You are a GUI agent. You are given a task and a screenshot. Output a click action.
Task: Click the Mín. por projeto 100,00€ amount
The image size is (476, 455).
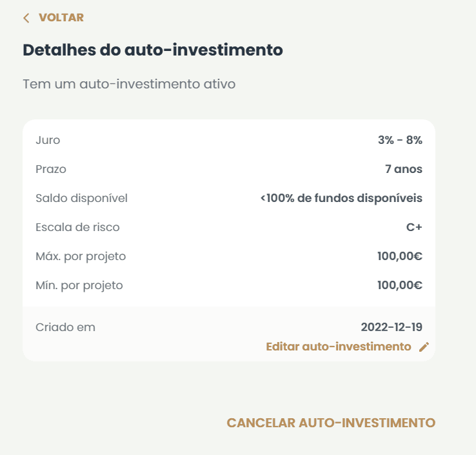pos(399,285)
